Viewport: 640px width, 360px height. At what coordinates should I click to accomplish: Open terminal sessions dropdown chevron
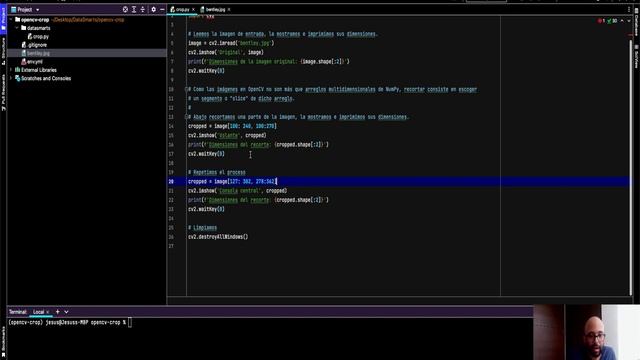coord(66,312)
